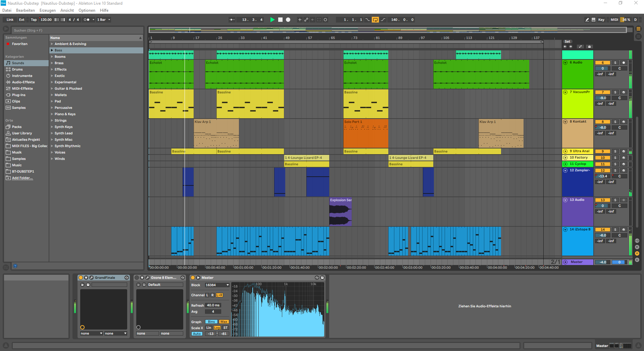Solo the 6 Audio track
The image size is (644, 351).
pos(615,63)
